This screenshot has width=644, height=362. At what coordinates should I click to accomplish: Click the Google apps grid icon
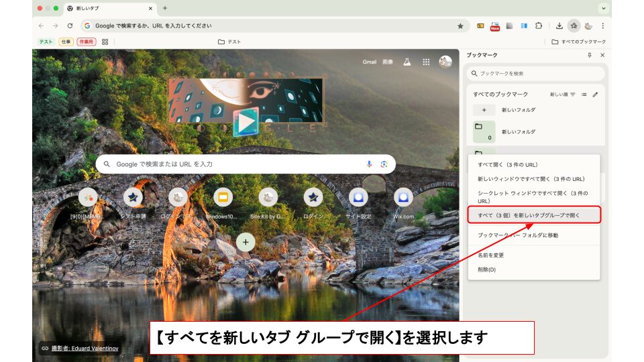coord(426,62)
